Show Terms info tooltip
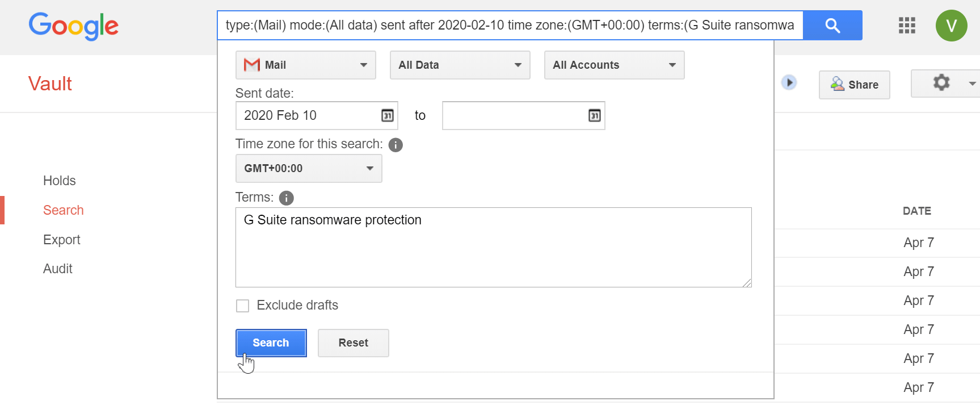This screenshot has height=405, width=980. 287,198
